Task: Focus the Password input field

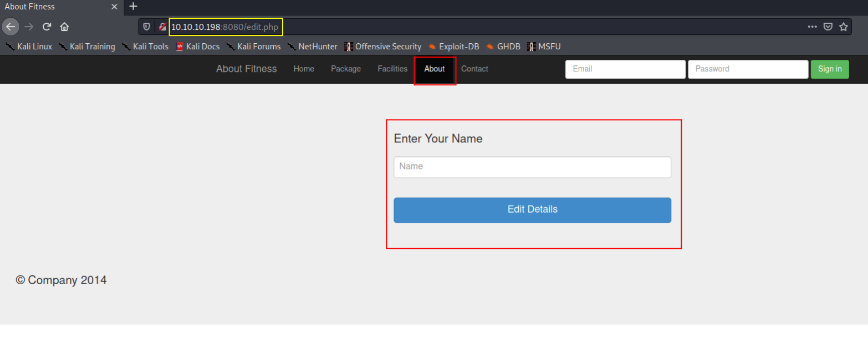Action: (748, 69)
